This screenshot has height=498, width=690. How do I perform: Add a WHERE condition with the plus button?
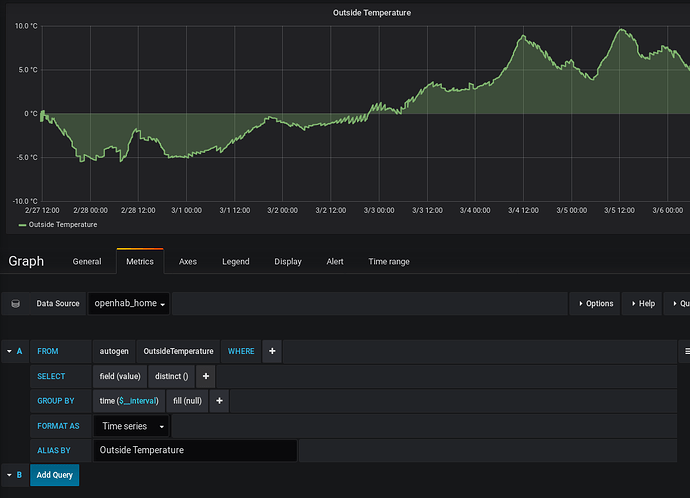[x=272, y=351]
